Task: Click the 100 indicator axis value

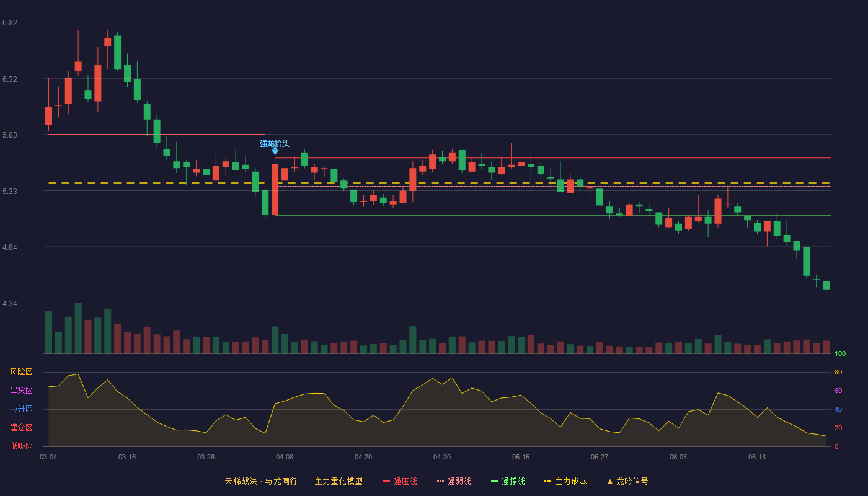Action: (840, 353)
